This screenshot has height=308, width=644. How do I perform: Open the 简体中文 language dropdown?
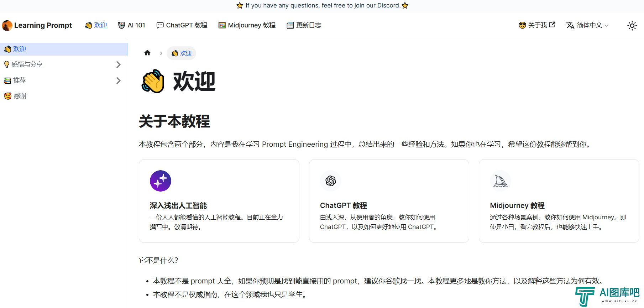(587, 25)
